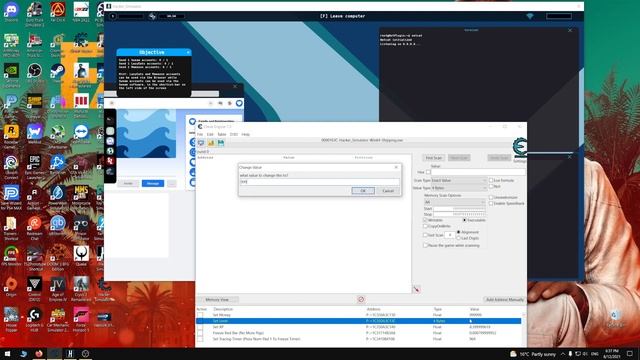Click the save floppy icon in Cheat Engine
The image size is (640, 360).
(x=221, y=143)
